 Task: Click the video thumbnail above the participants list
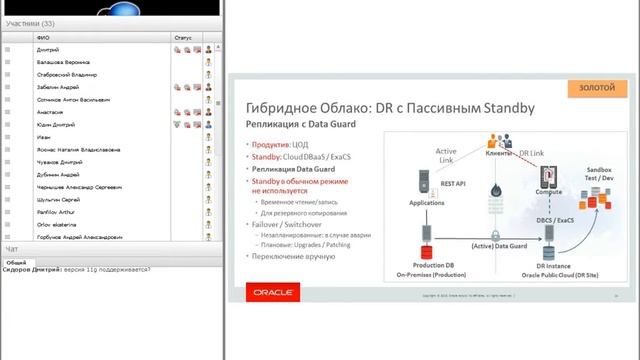(112, 8)
